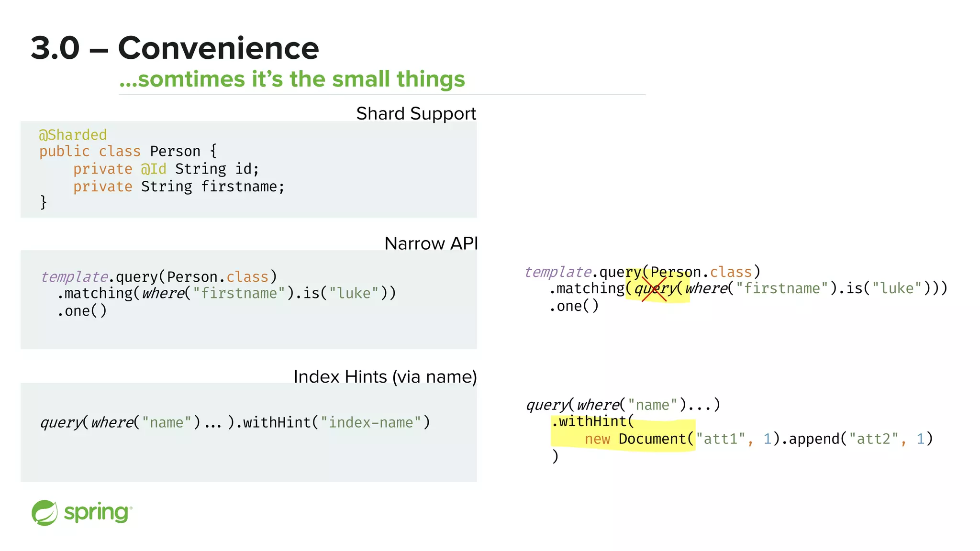Click the "private String firstname;" line
Screen dimensions: 980x551
179,187
